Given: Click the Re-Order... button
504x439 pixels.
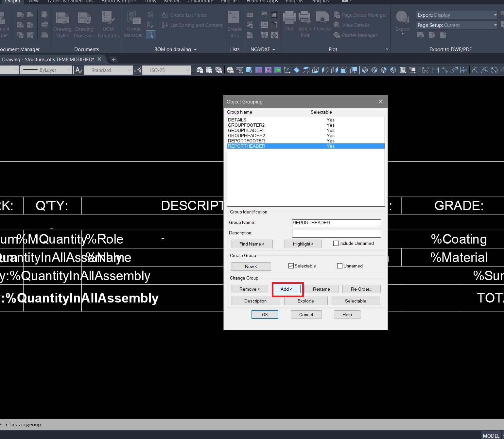Looking at the screenshot, I should pos(361,289).
